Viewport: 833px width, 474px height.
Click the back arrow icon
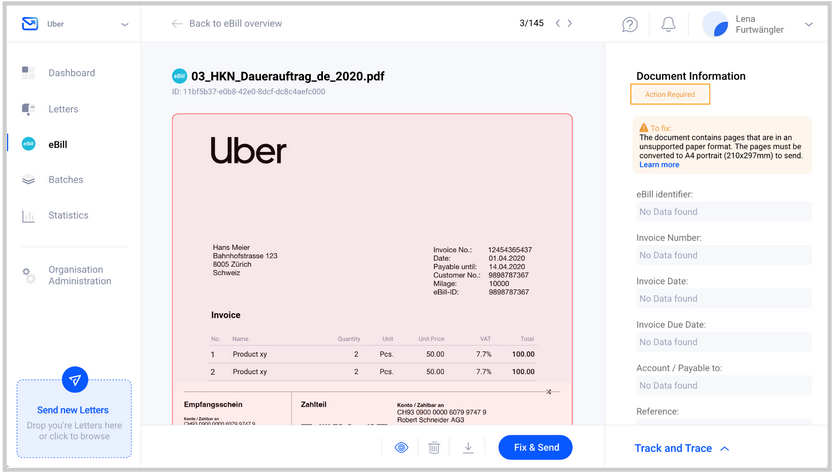(x=177, y=23)
